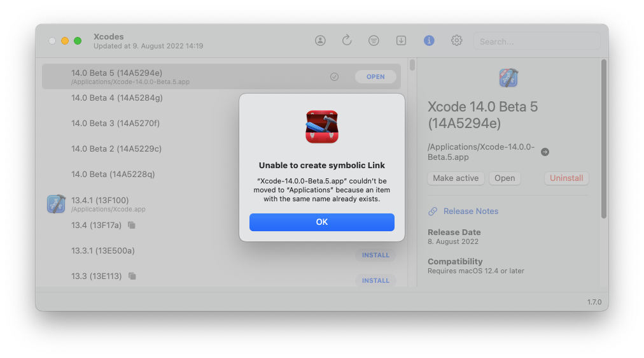
Task: Click the /Applications/Xcode-14.0.0-Beta.5.app path in info pane
Action: (481, 152)
